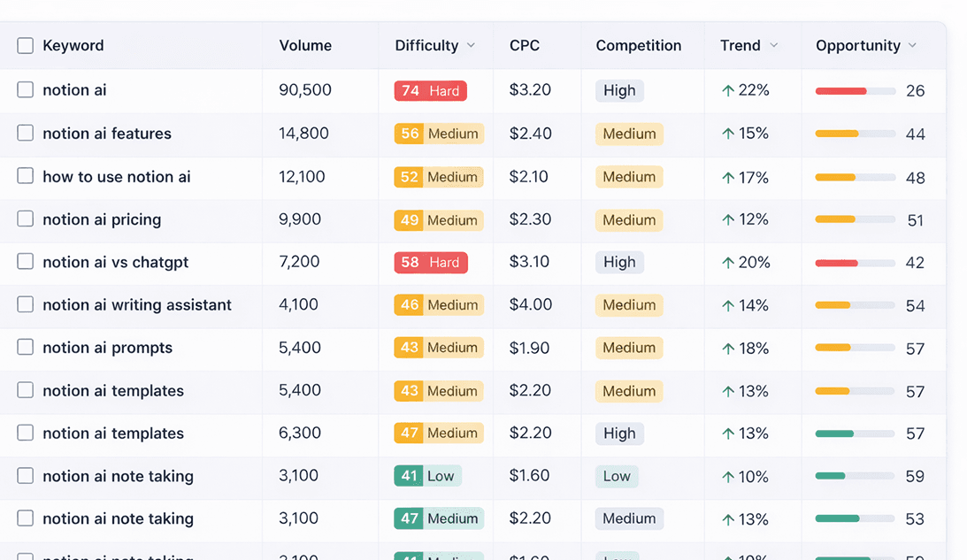Open the Trend column dropdown

[x=775, y=45]
